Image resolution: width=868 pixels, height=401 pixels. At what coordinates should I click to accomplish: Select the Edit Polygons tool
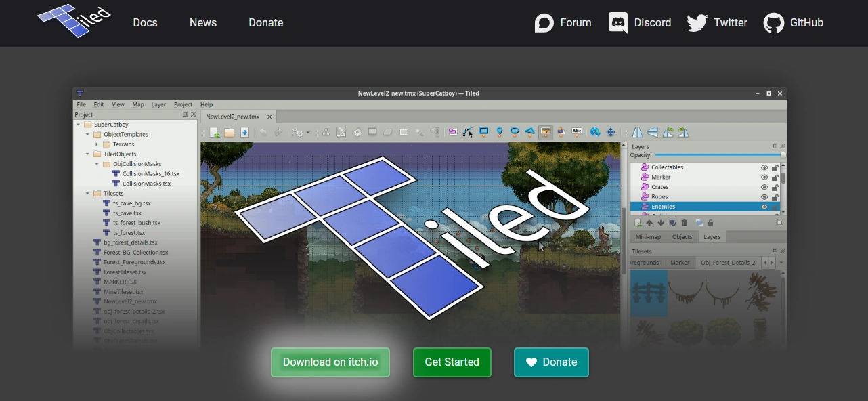[468, 132]
